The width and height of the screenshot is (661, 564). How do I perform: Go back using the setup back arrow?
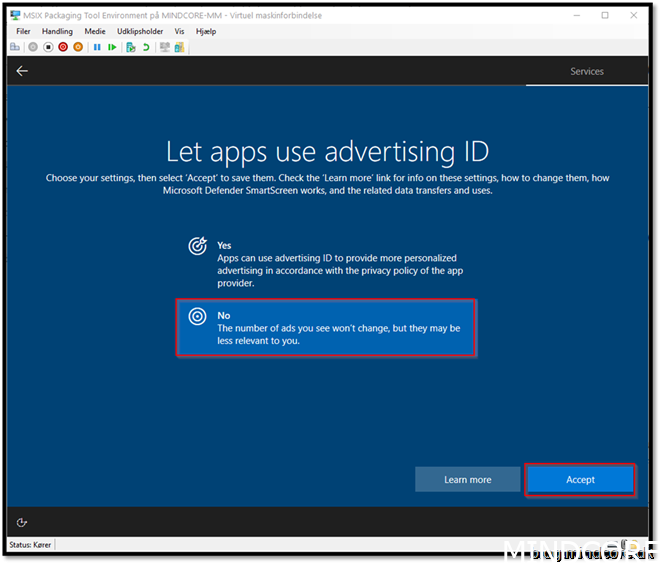(x=22, y=71)
